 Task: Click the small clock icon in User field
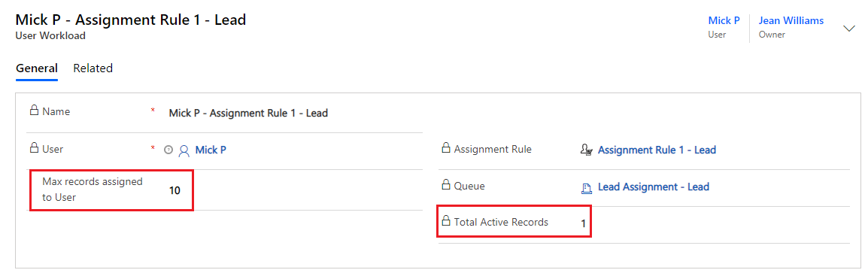click(x=168, y=150)
